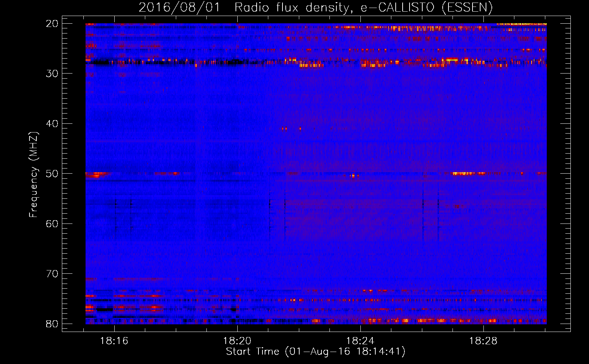This screenshot has height=364, width=589.
Task: Click the '60' frequency tick label
Action: point(52,223)
